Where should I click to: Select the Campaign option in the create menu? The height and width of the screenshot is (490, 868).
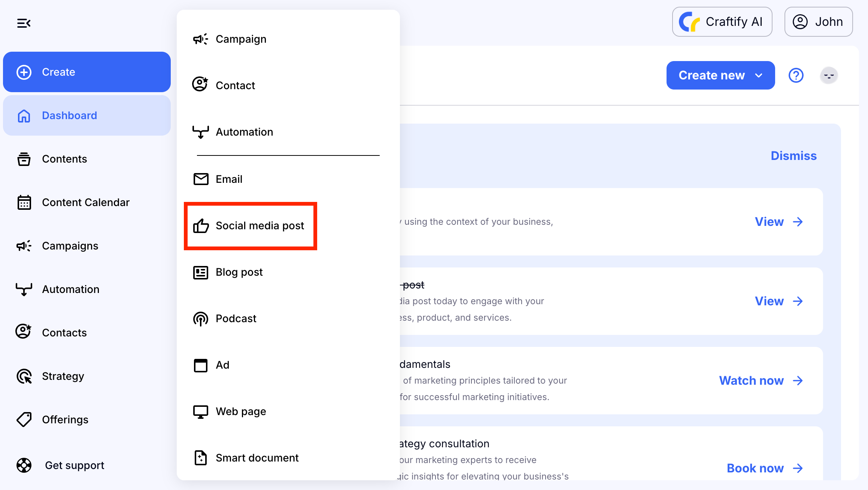tap(240, 39)
